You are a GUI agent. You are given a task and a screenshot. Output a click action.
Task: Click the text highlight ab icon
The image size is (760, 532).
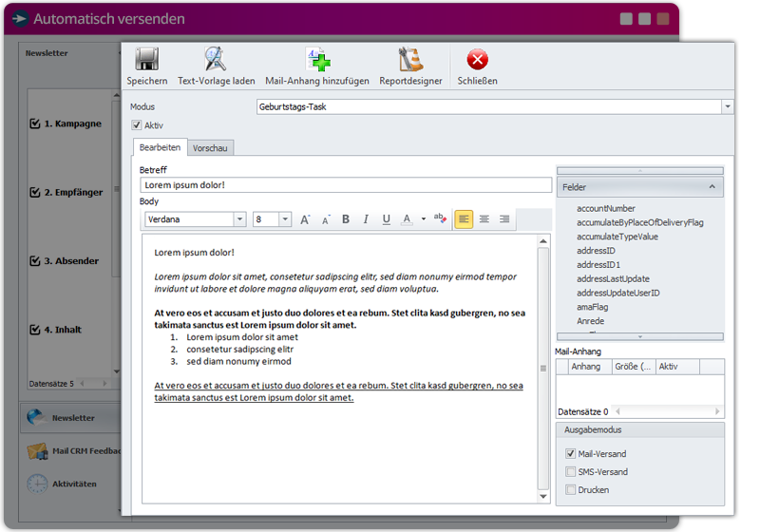coord(440,218)
